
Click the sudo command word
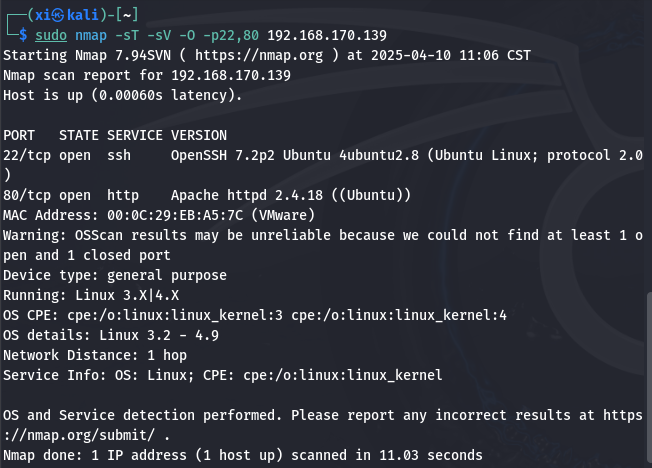[x=51, y=35]
